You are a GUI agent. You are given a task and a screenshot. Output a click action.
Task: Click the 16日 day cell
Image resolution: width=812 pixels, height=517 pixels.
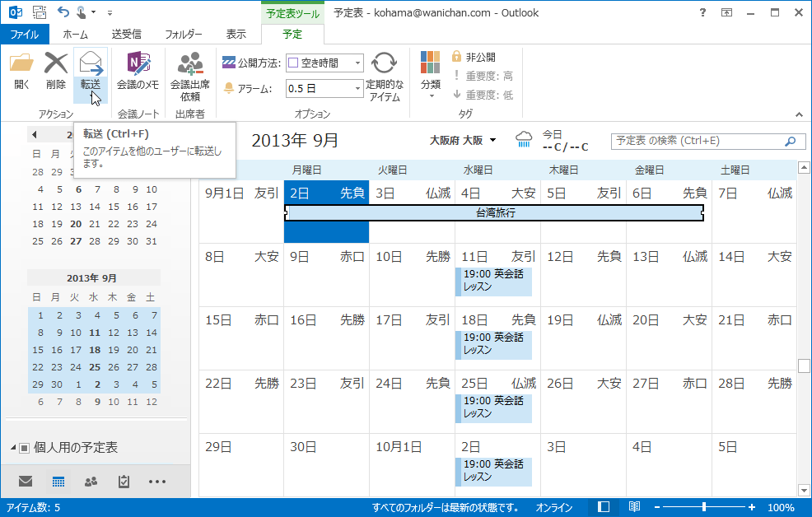326,338
